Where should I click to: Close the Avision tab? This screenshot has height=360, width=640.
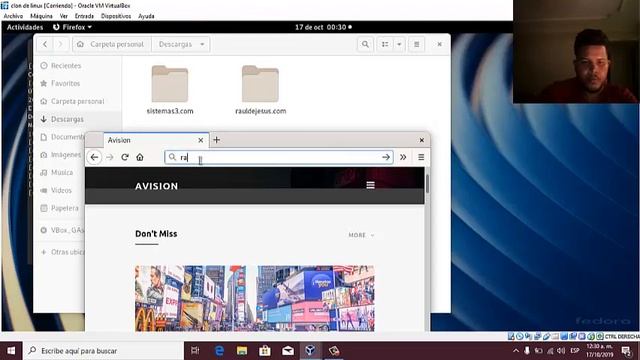coord(200,140)
